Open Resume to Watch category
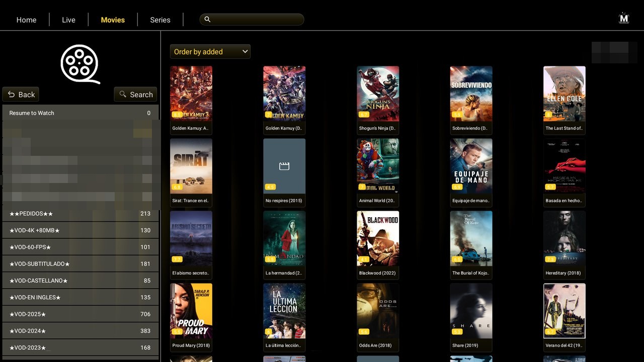The height and width of the screenshot is (362, 644). [x=80, y=113]
